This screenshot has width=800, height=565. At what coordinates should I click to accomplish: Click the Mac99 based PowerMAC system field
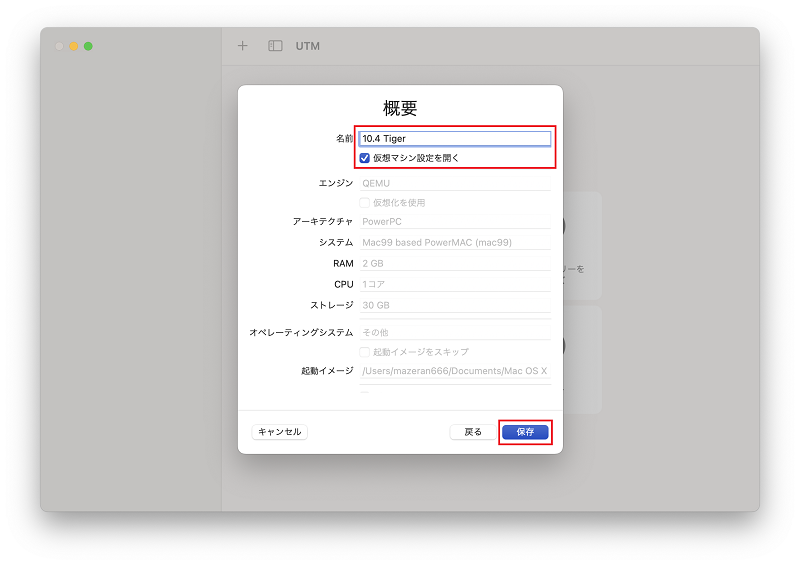point(455,242)
